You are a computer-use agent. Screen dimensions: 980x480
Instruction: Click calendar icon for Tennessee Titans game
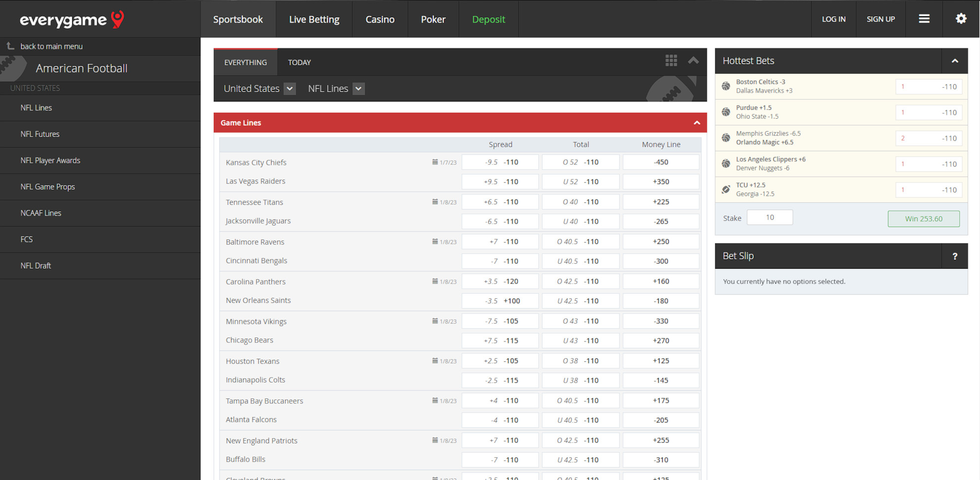tap(435, 201)
